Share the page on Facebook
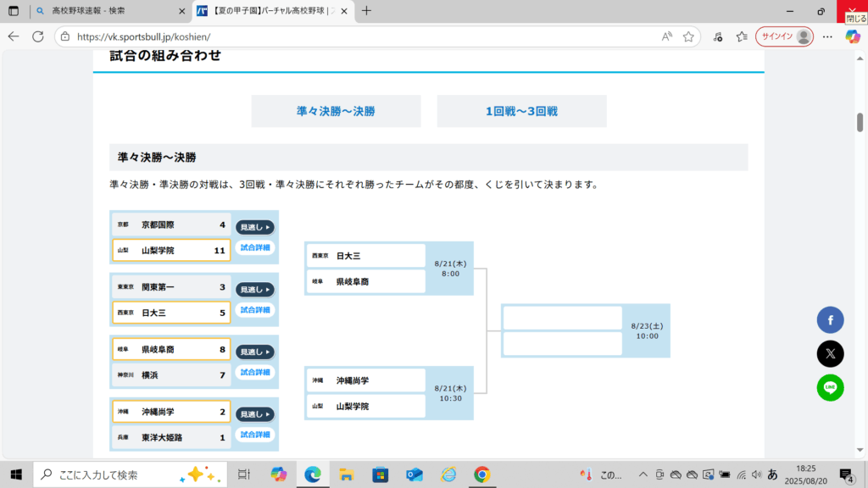The width and height of the screenshot is (868, 488). (x=830, y=319)
